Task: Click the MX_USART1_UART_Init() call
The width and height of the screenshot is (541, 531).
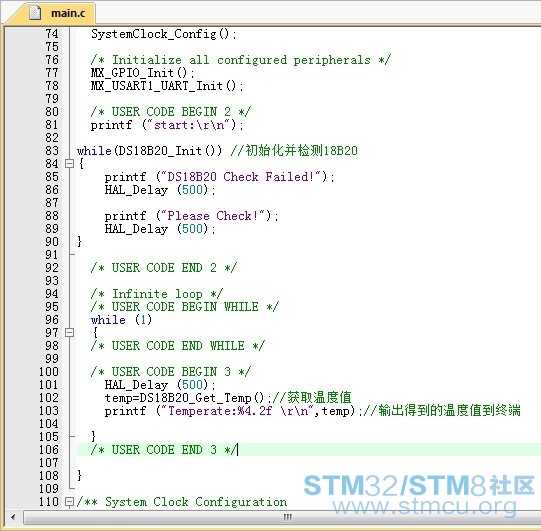Action: click(x=167, y=86)
